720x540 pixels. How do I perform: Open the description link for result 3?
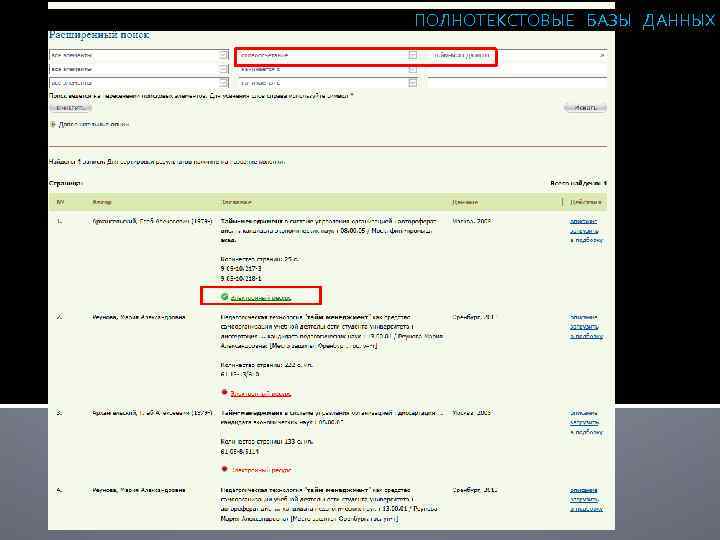[584, 413]
